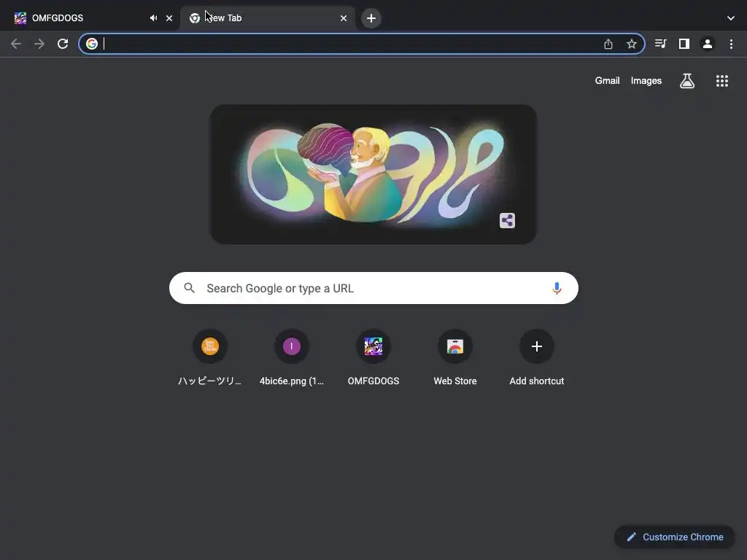
Task: Open the Web Store shortcut
Action: tap(455, 358)
